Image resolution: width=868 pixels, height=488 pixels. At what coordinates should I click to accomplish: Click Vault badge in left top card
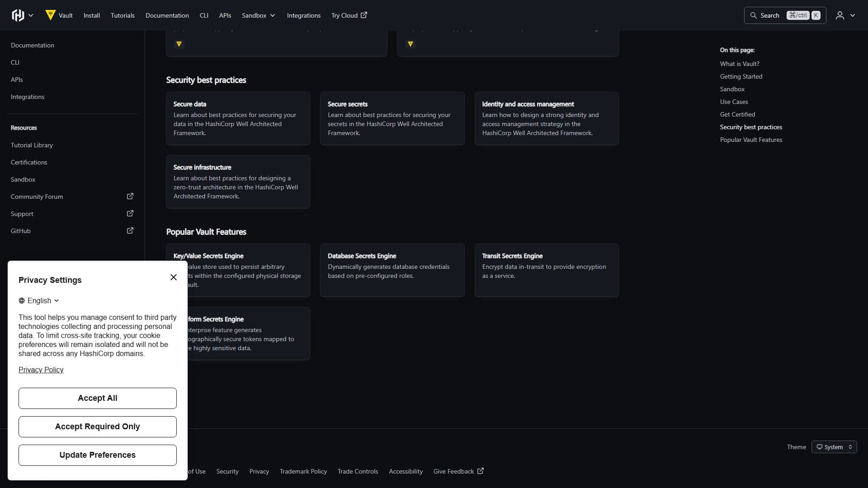[179, 44]
